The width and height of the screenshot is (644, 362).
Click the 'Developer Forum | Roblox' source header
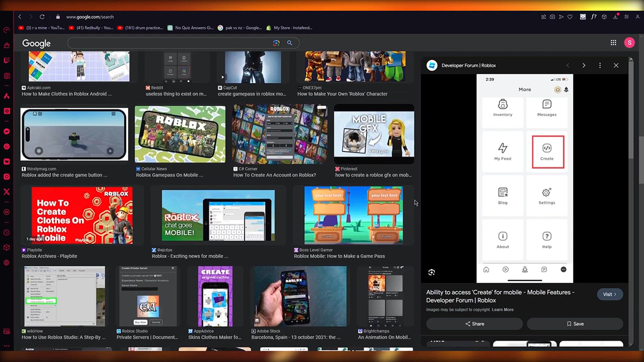[468, 65]
